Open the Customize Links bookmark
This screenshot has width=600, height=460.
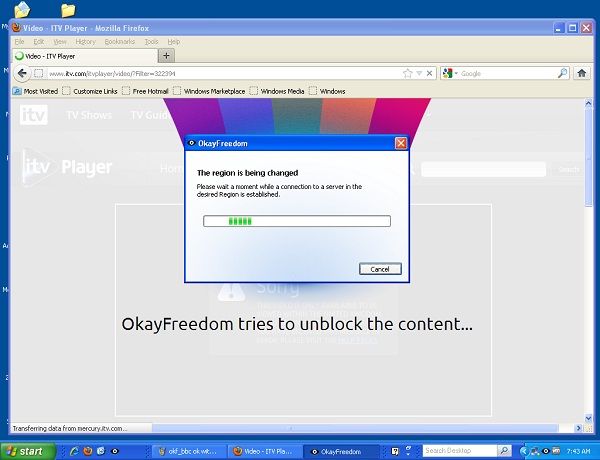click(x=90, y=91)
